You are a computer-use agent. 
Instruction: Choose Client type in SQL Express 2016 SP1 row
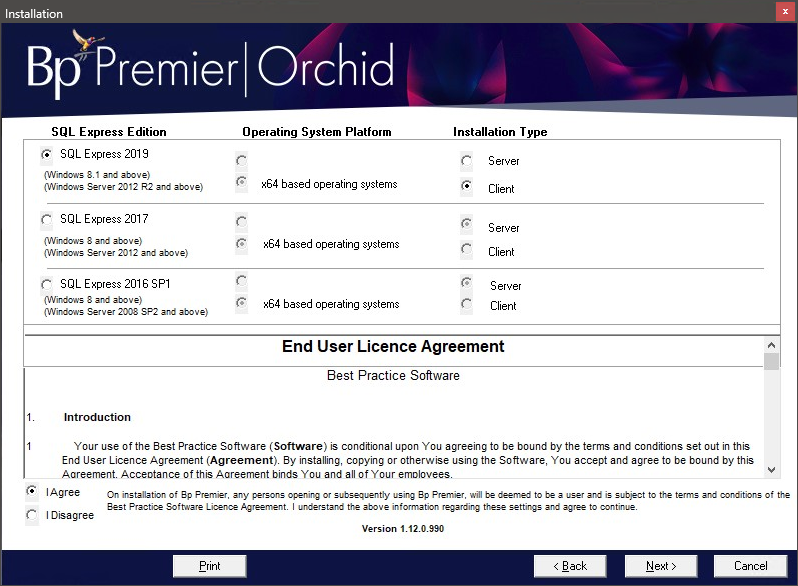466,304
